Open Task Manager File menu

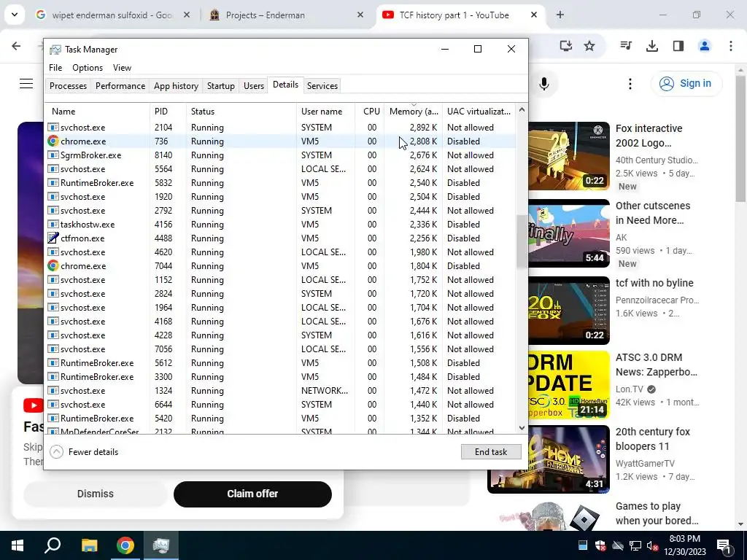[55, 68]
